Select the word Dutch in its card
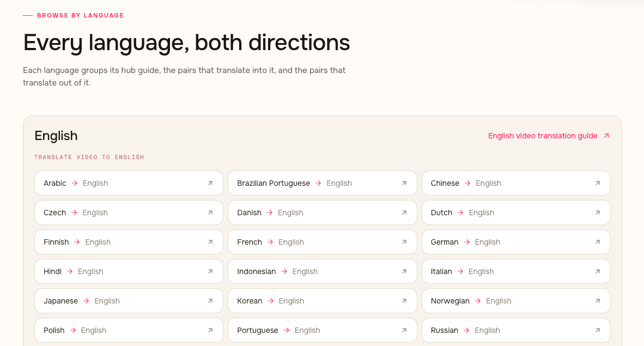644x346 pixels. coord(441,213)
